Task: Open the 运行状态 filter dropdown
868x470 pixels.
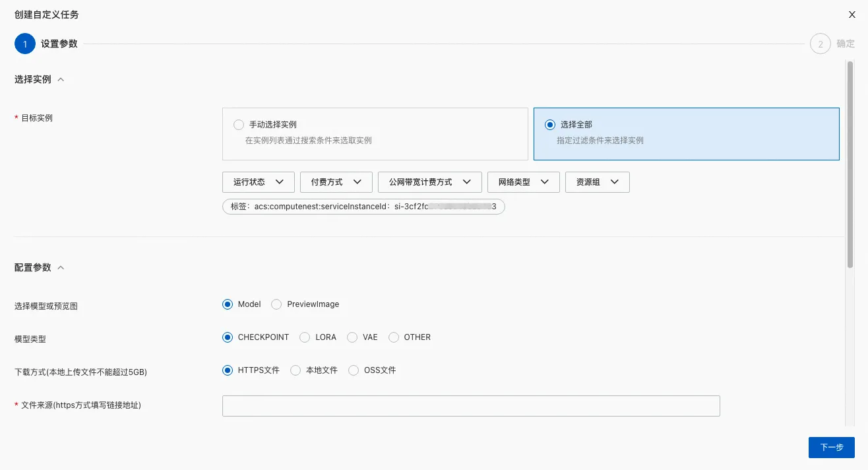Action: tap(259, 182)
